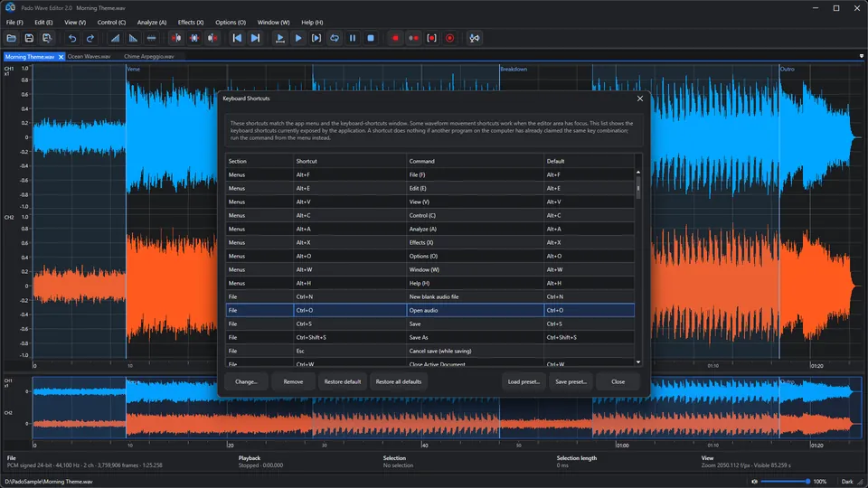This screenshot has width=868, height=488.
Task: Toggle loop playback icon
Action: coord(335,38)
